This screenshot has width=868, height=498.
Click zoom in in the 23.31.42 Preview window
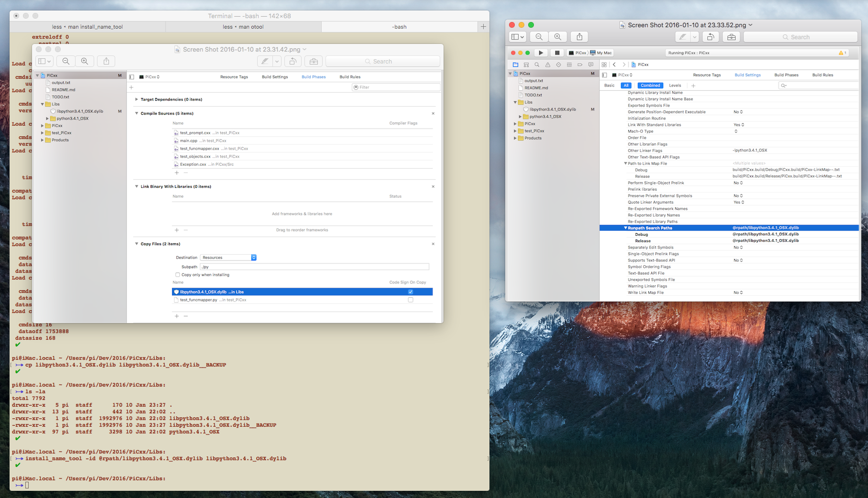tap(85, 61)
